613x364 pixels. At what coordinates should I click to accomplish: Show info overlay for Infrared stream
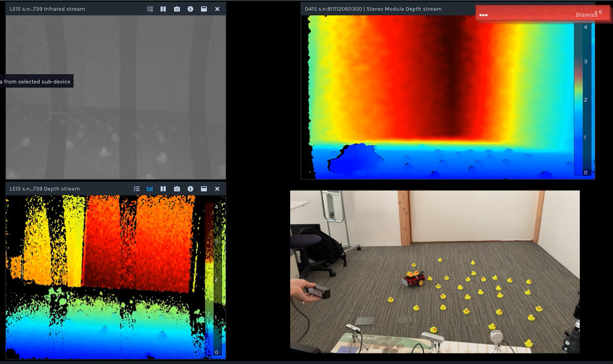pyautogui.click(x=190, y=9)
